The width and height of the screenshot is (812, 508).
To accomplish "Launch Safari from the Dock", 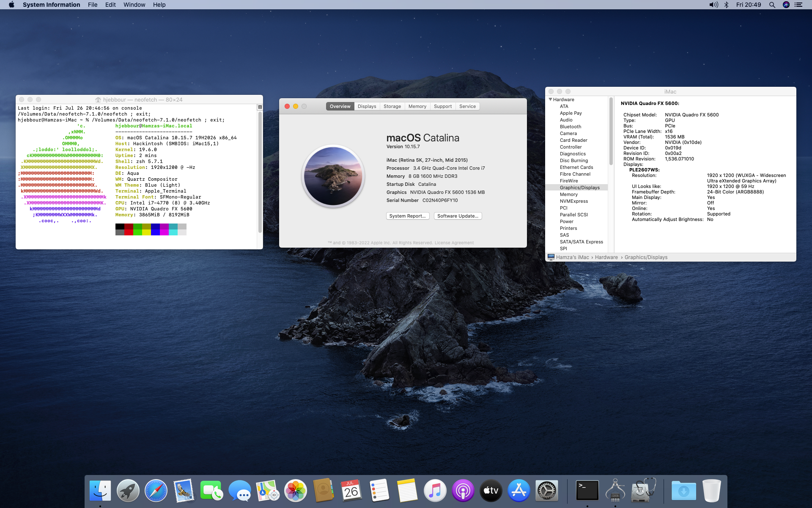I will tap(156, 491).
